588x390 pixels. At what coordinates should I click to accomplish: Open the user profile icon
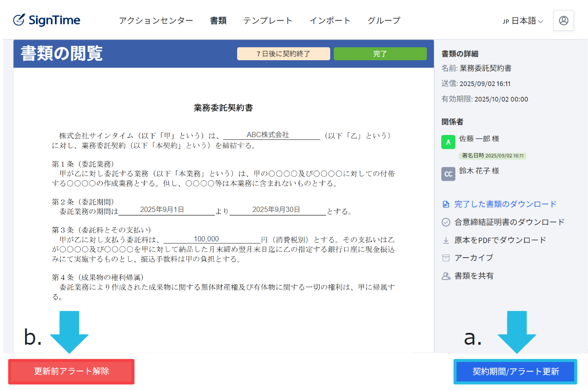coord(563,21)
